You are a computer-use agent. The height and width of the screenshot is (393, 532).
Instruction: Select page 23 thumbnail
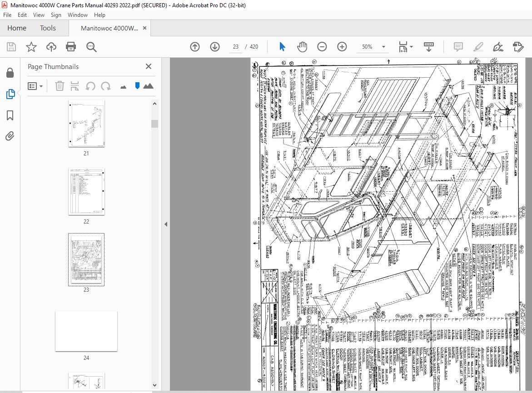[86, 259]
